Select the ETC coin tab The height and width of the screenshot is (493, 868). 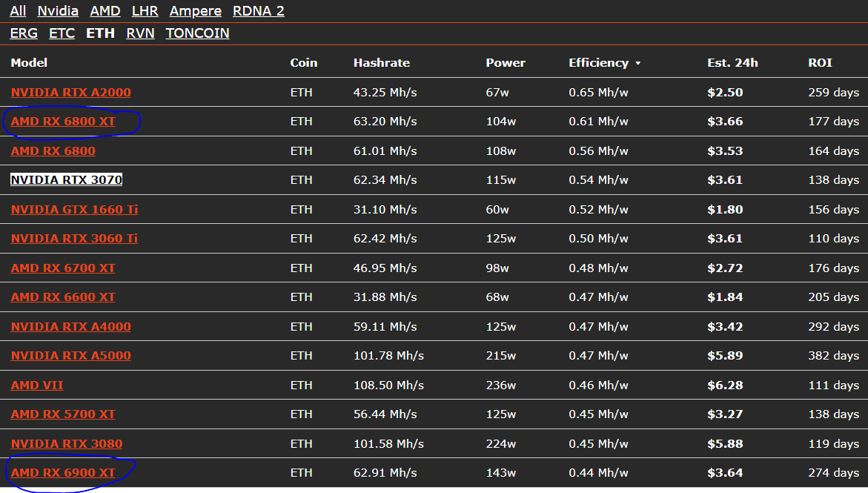[62, 33]
